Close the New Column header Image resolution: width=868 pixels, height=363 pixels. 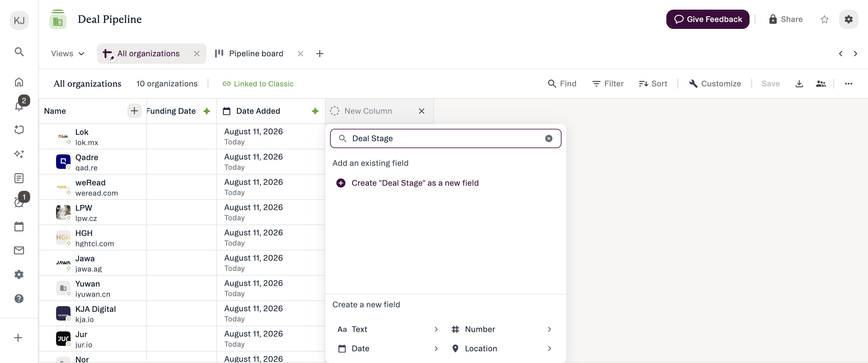point(422,111)
